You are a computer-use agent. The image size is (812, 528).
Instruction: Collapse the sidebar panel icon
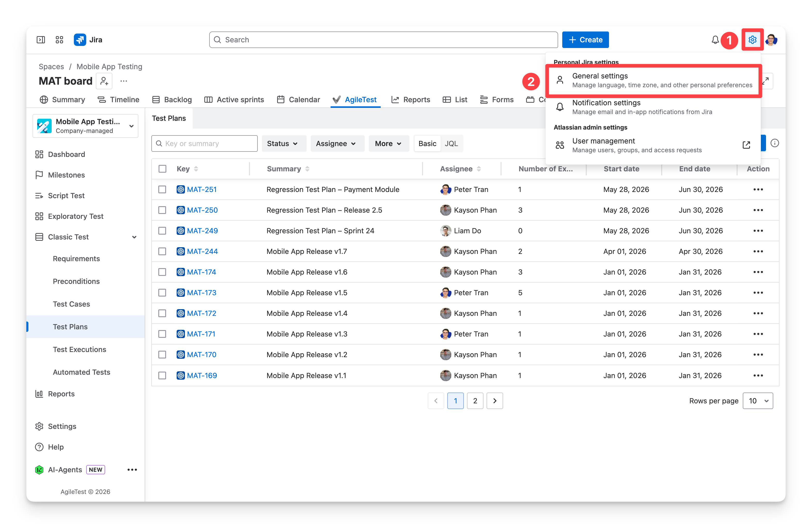pyautogui.click(x=41, y=40)
